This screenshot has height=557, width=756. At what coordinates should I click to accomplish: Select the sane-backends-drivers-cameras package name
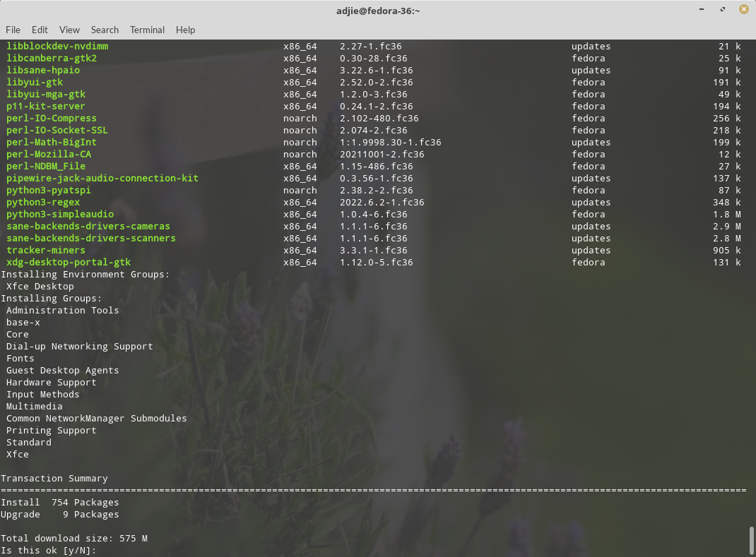pyautogui.click(x=88, y=227)
